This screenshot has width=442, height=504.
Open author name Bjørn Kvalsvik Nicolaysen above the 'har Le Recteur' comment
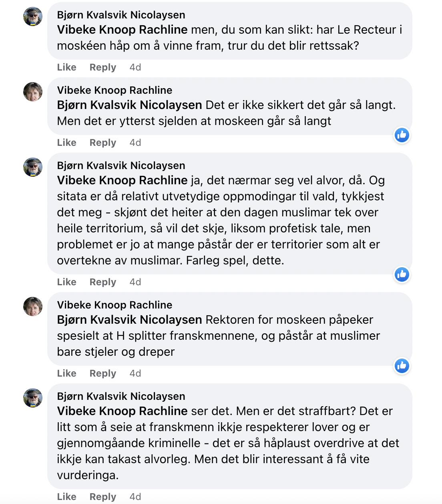(x=121, y=15)
